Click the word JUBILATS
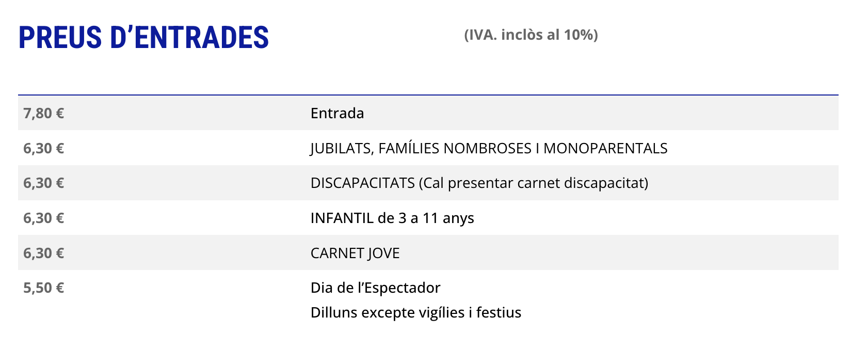The image size is (868, 349). pyautogui.click(x=341, y=148)
